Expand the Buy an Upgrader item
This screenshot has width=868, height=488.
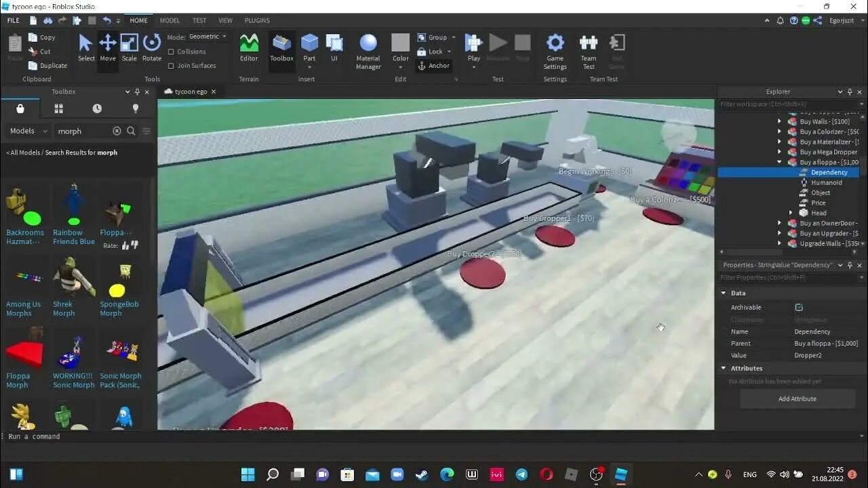coord(780,233)
